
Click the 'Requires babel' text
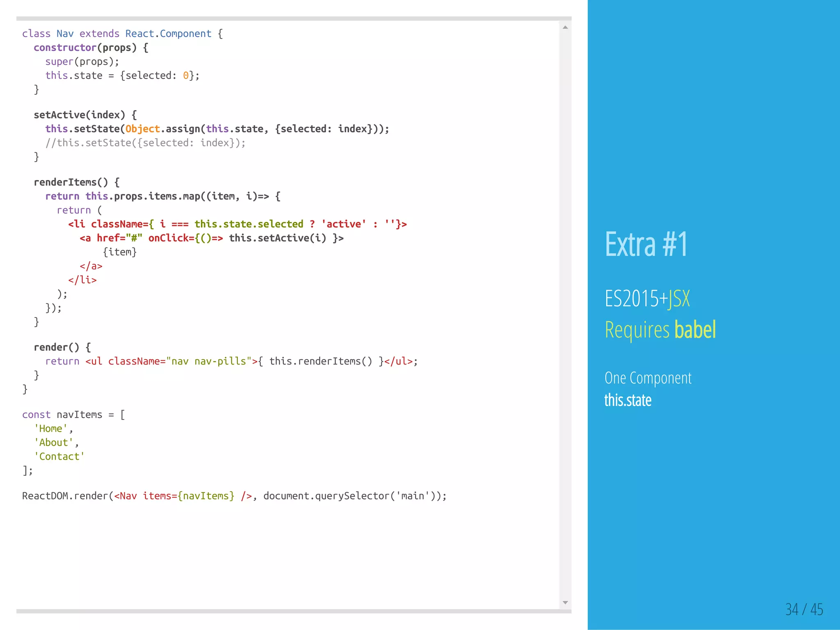(660, 330)
